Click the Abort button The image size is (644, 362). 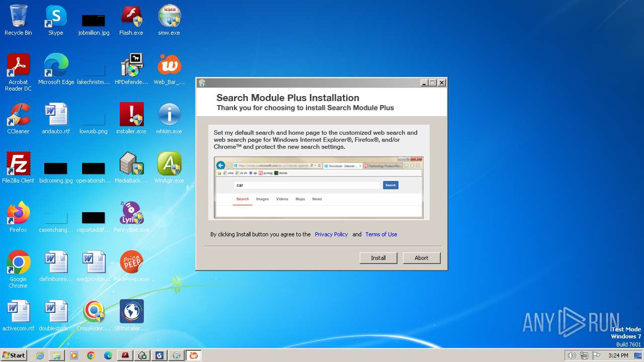[422, 258]
